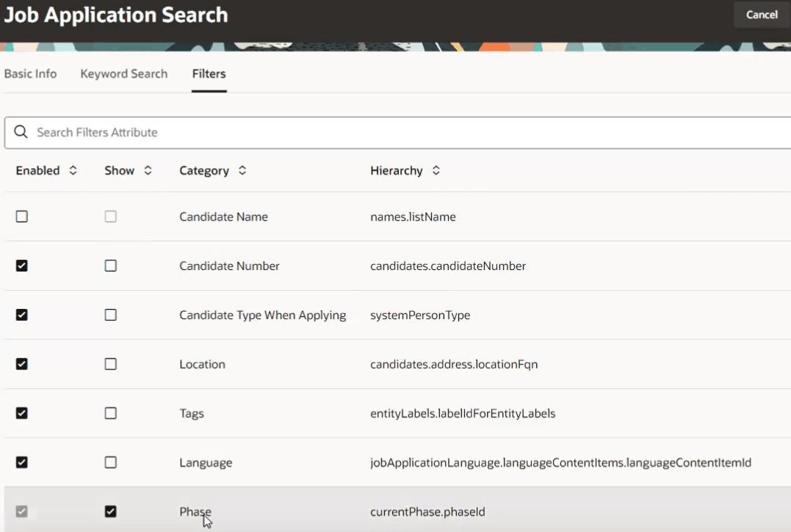Enable the Candidate Name filter checkbox
This screenshot has height=532, width=791.
click(22, 217)
